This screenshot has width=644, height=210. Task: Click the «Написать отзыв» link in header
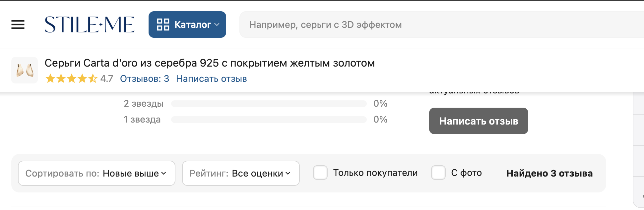point(211,79)
